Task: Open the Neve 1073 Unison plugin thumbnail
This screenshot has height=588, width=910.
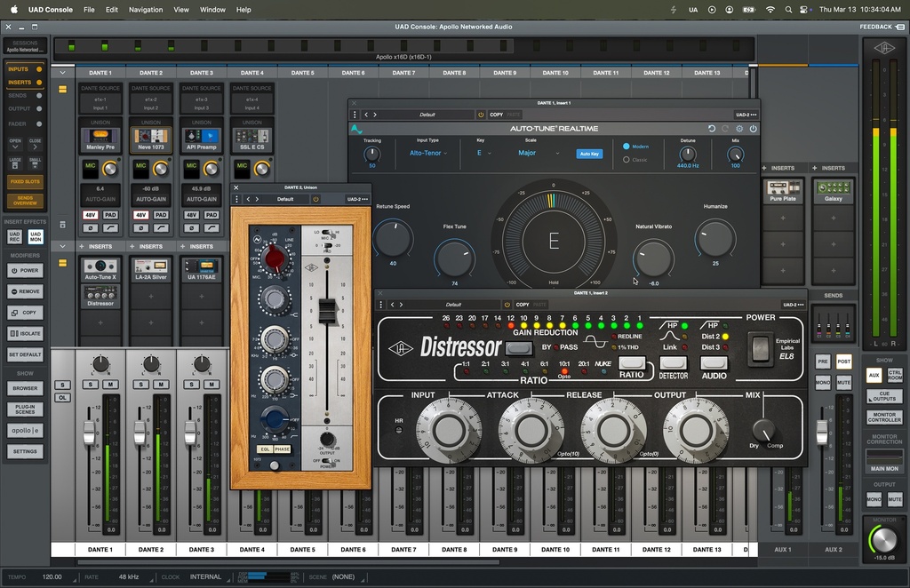Action: coord(151,139)
